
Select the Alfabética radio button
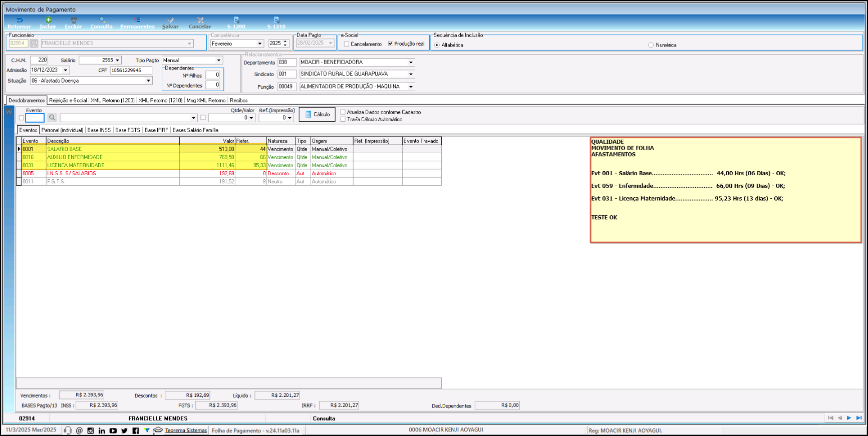[437, 45]
